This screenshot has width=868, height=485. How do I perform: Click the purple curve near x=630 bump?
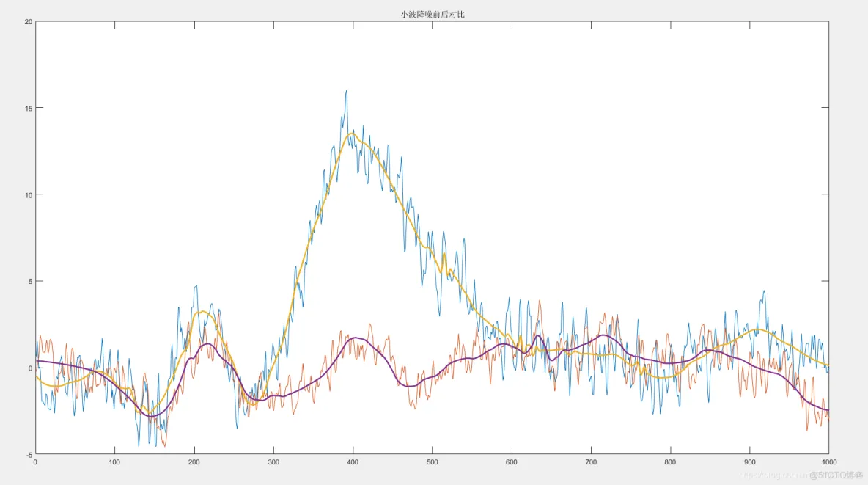pyautogui.click(x=539, y=336)
